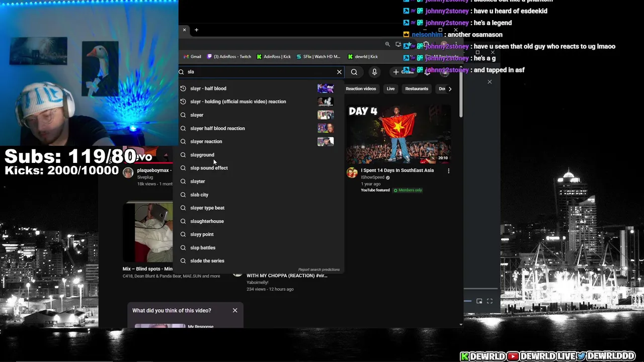The height and width of the screenshot is (362, 644).
Task: Select suggestion 'slayer reaction'
Action: [259, 142]
